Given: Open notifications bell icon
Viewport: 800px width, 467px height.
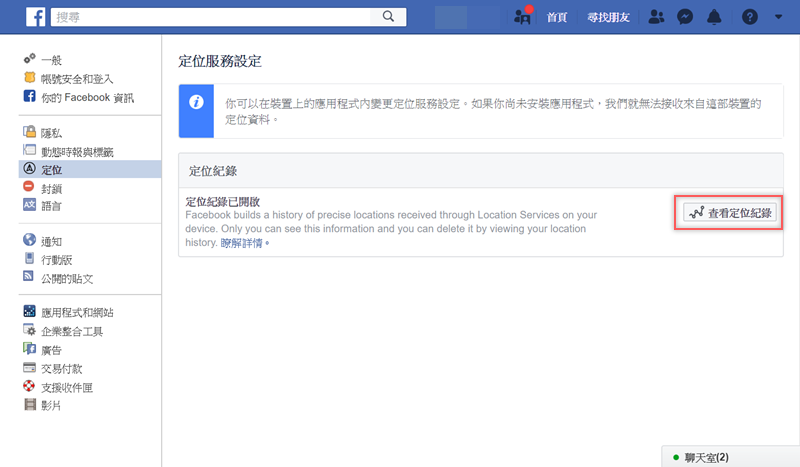Looking at the screenshot, I should (x=714, y=17).
